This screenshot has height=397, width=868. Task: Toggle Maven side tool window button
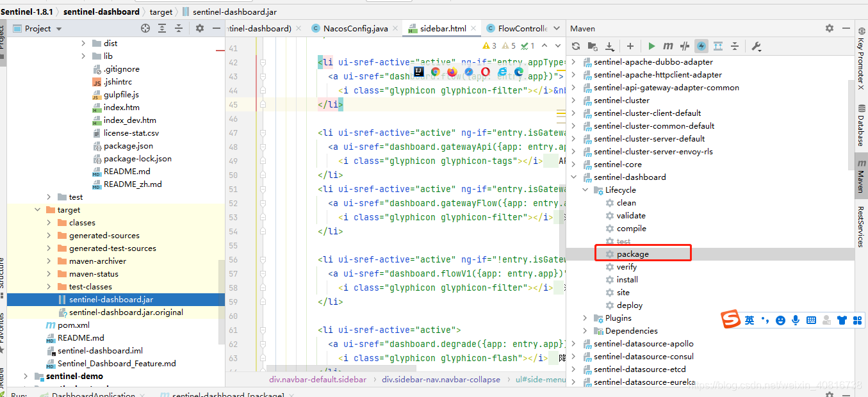point(862,175)
